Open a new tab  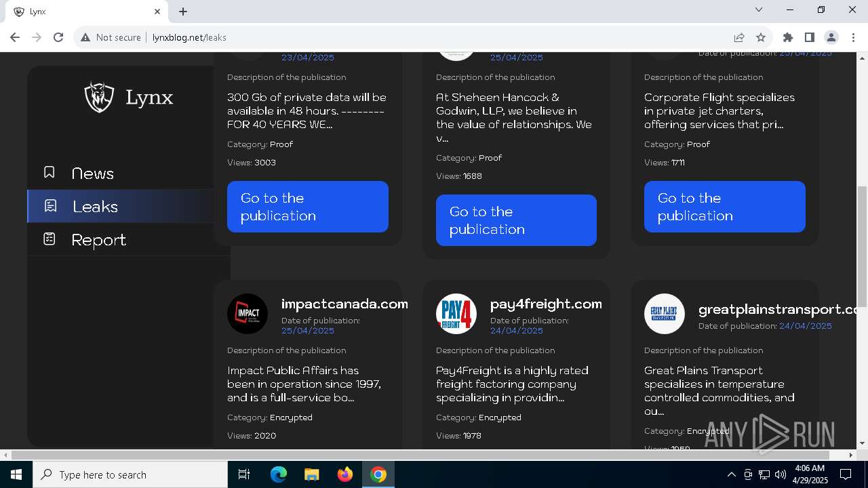coord(183,12)
